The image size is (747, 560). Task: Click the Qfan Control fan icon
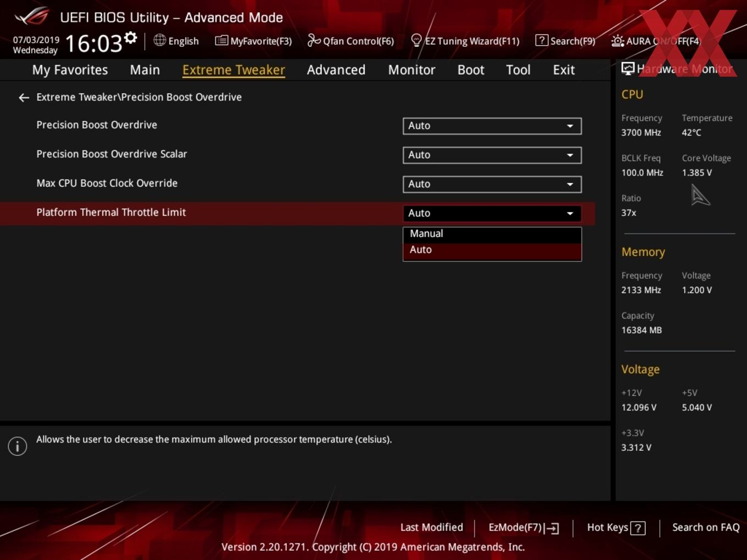point(314,40)
